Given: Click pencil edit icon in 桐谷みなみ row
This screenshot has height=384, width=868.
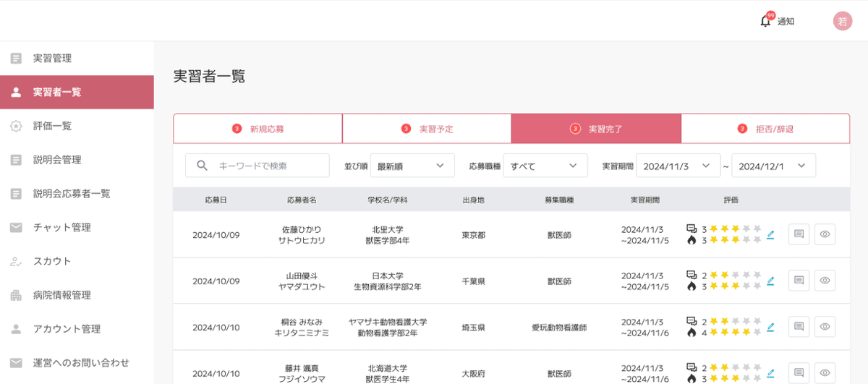Looking at the screenshot, I should (x=770, y=327).
